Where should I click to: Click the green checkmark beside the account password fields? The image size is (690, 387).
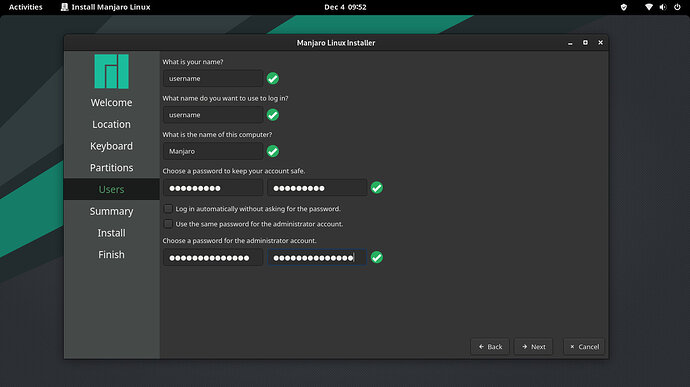click(377, 188)
